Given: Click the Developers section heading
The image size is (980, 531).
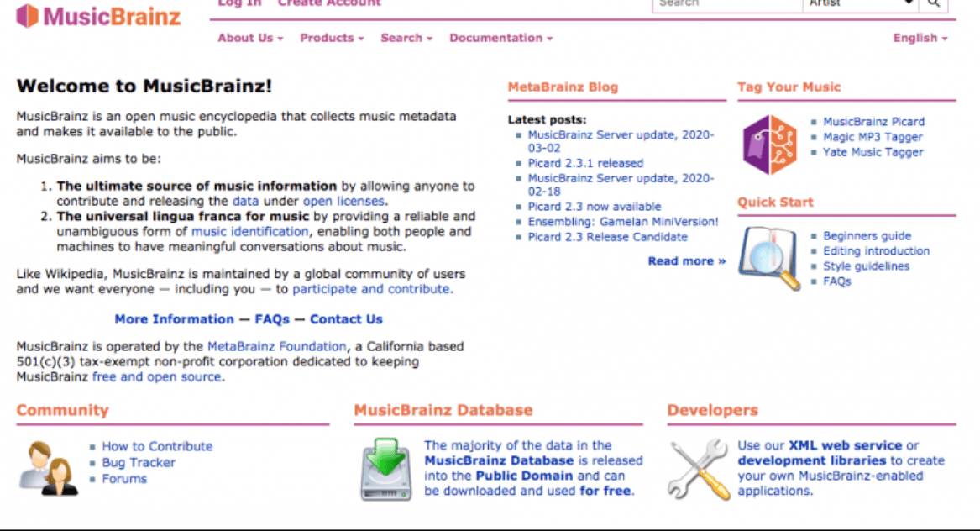Looking at the screenshot, I should 712,410.
